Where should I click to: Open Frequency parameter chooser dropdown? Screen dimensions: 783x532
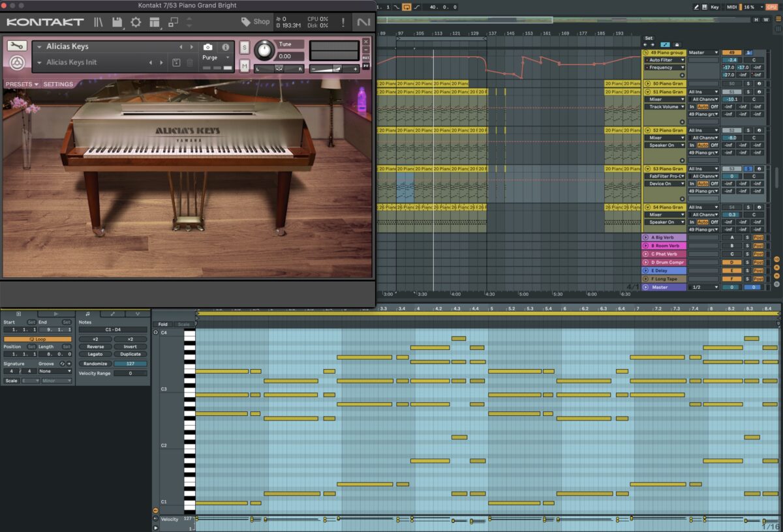[665, 67]
